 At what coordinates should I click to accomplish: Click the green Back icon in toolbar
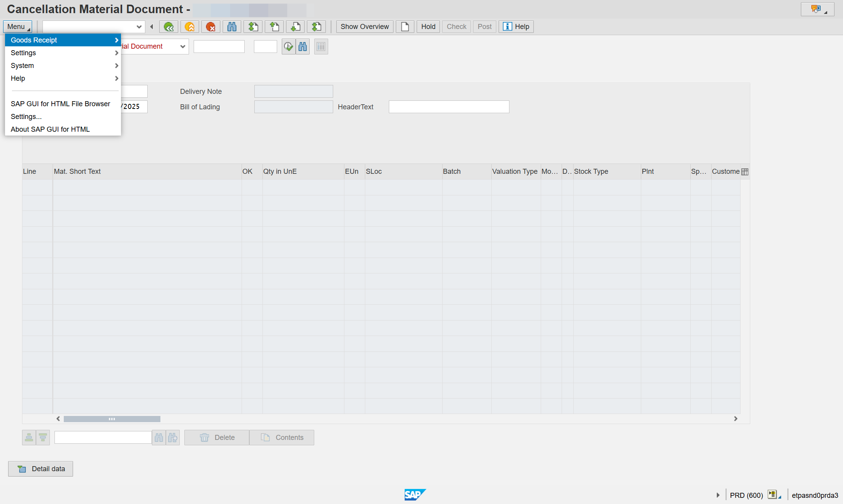[169, 27]
